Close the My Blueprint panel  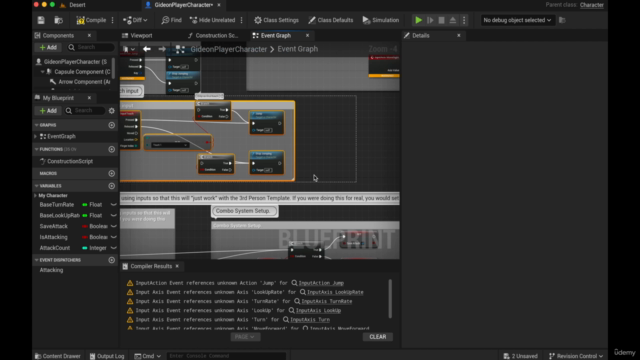tap(89, 98)
